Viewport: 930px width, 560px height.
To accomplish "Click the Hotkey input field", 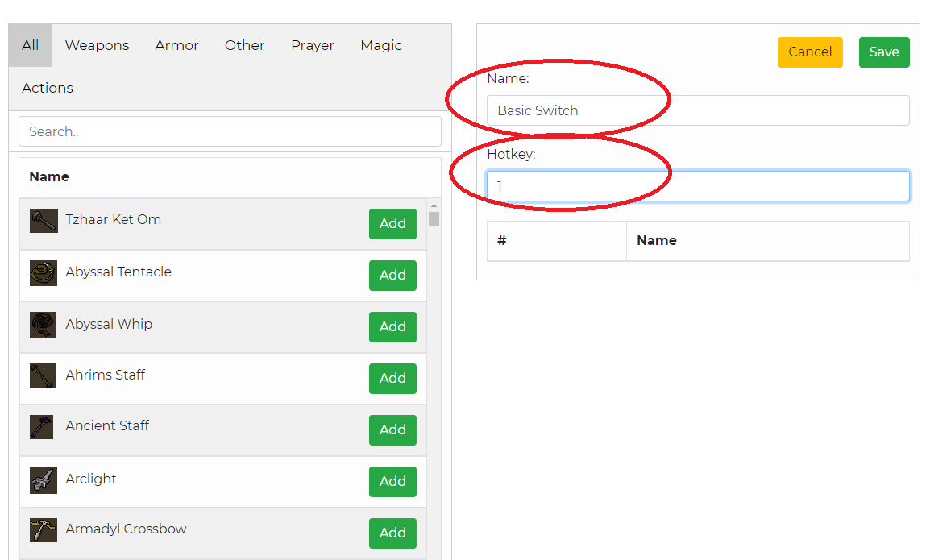I will click(x=698, y=186).
